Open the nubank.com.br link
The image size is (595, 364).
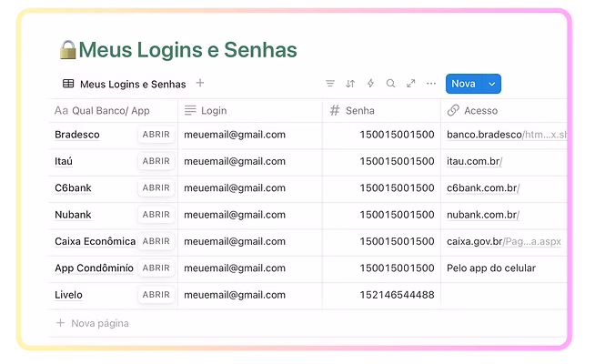pos(482,216)
